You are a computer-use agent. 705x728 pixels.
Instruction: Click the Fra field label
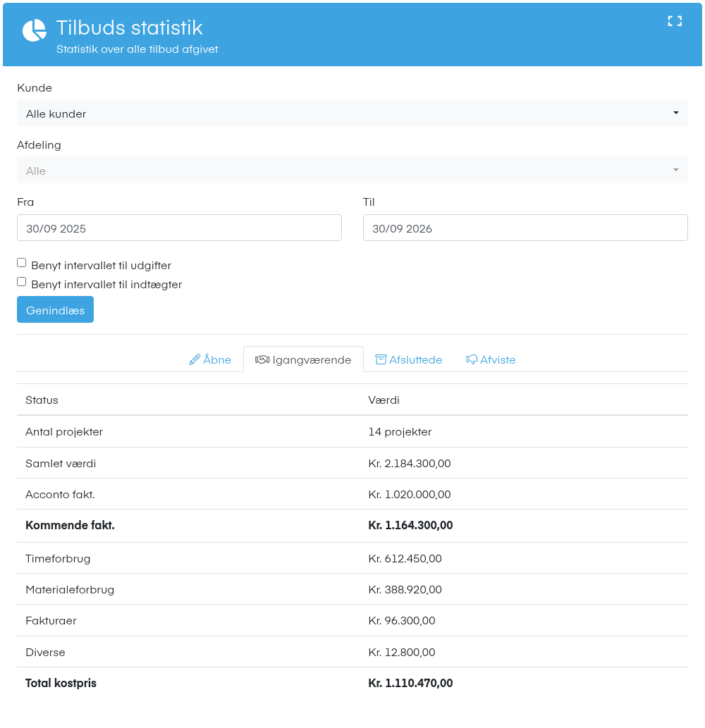pos(25,202)
